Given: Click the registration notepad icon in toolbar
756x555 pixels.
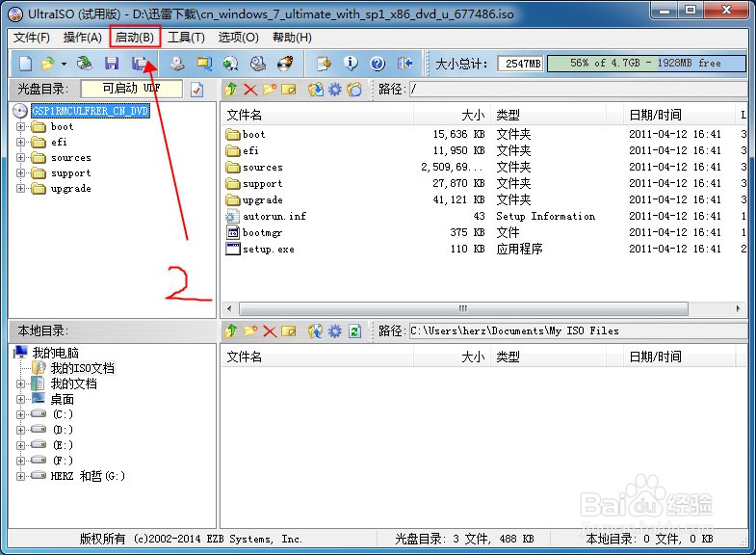Looking at the screenshot, I should (x=324, y=64).
